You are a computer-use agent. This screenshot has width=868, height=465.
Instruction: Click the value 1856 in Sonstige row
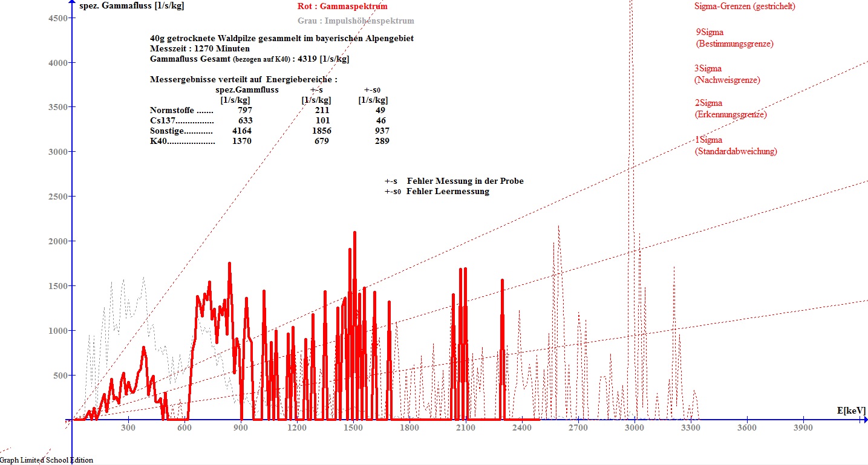point(322,131)
